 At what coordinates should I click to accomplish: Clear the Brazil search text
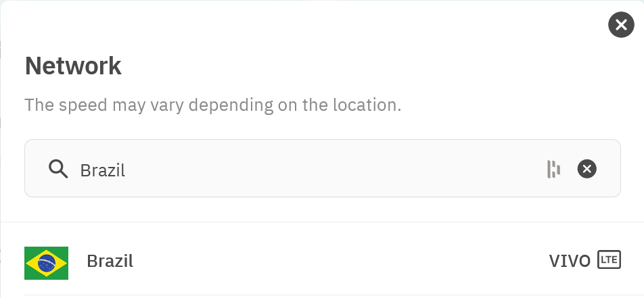[x=587, y=169]
